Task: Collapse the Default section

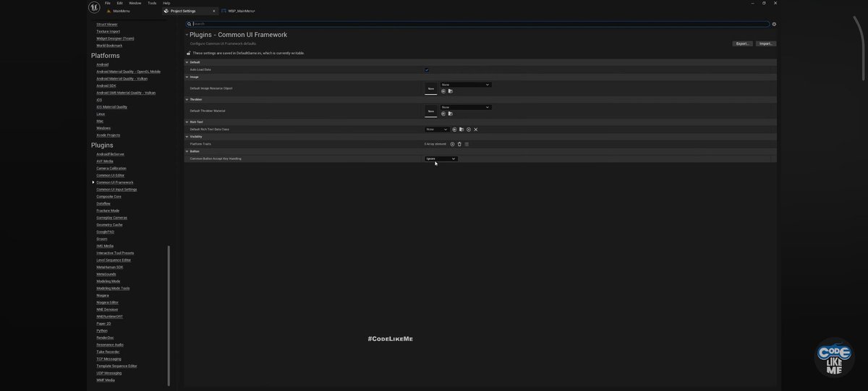Action: 187,62
